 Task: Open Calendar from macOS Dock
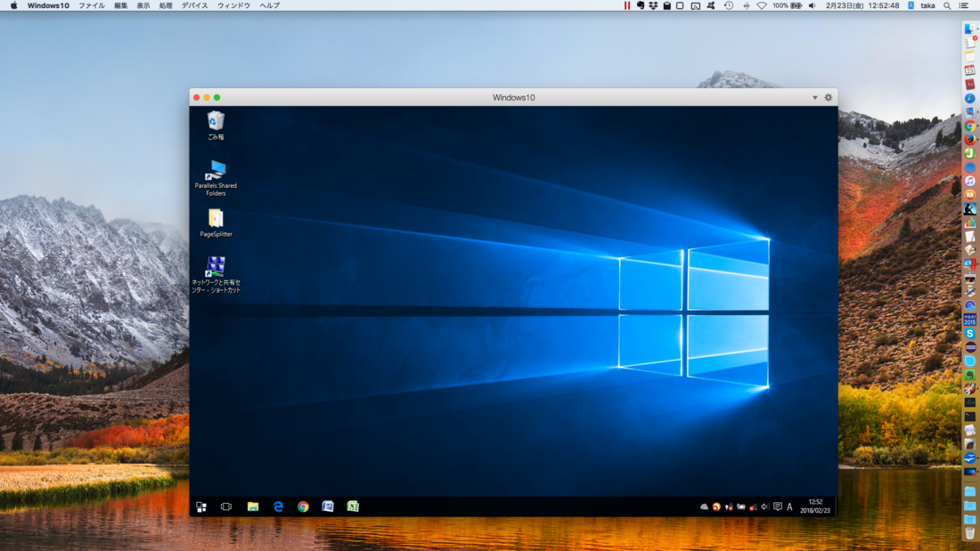[x=970, y=70]
